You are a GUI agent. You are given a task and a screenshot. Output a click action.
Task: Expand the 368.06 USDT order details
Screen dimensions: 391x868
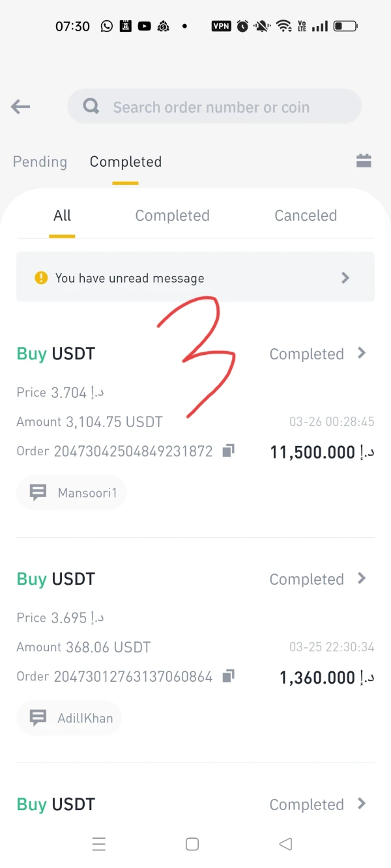coord(362,578)
